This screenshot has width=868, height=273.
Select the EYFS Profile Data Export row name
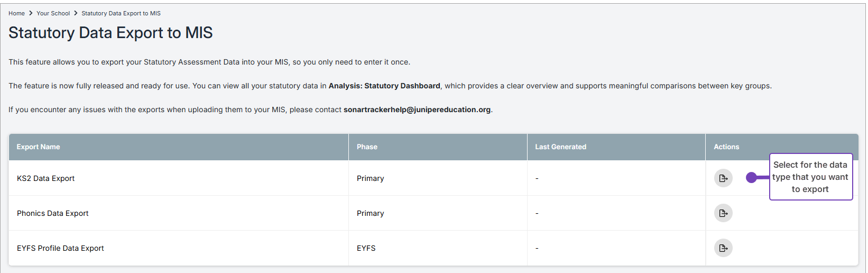coord(60,248)
